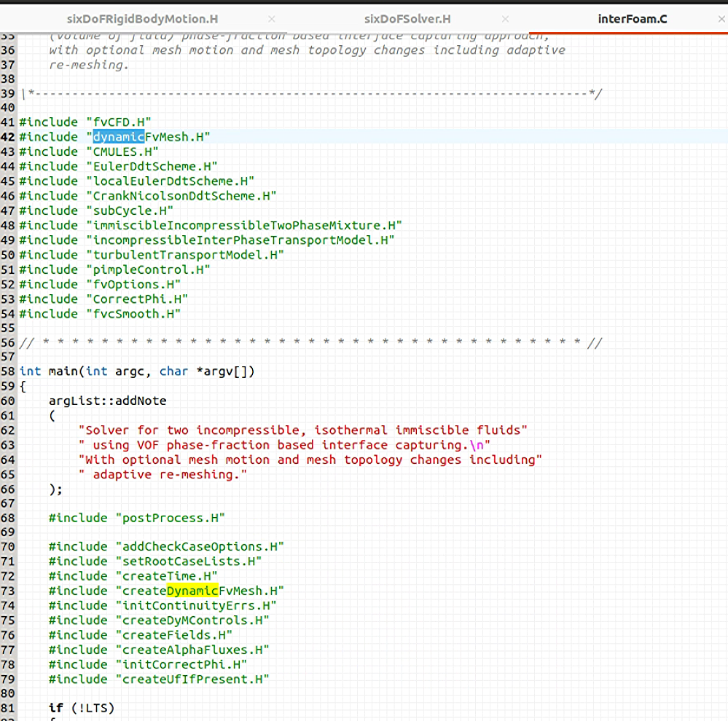Close the sixDoFRigidBodyMotion.H tab

(x=272, y=19)
